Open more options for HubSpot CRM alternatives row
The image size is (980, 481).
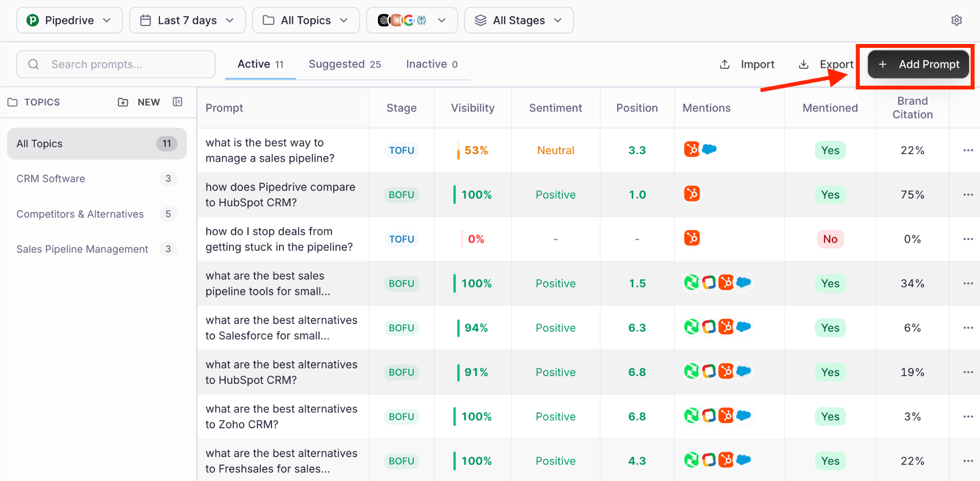point(968,372)
